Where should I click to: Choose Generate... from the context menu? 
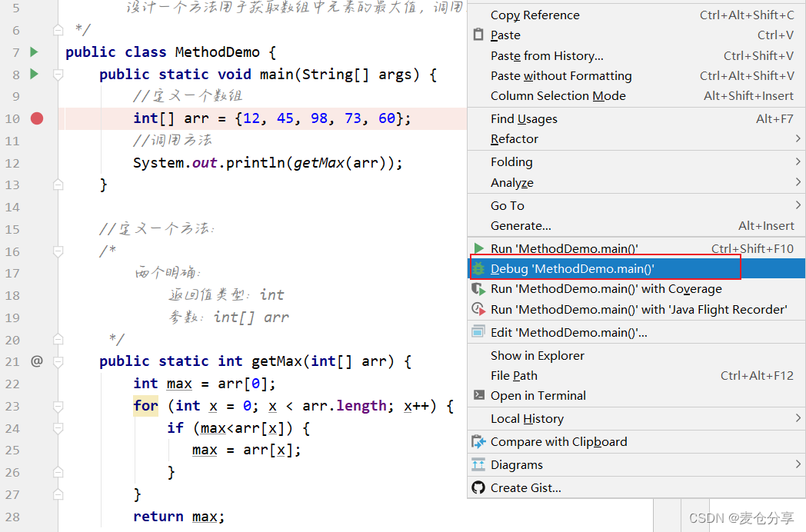(x=636, y=226)
